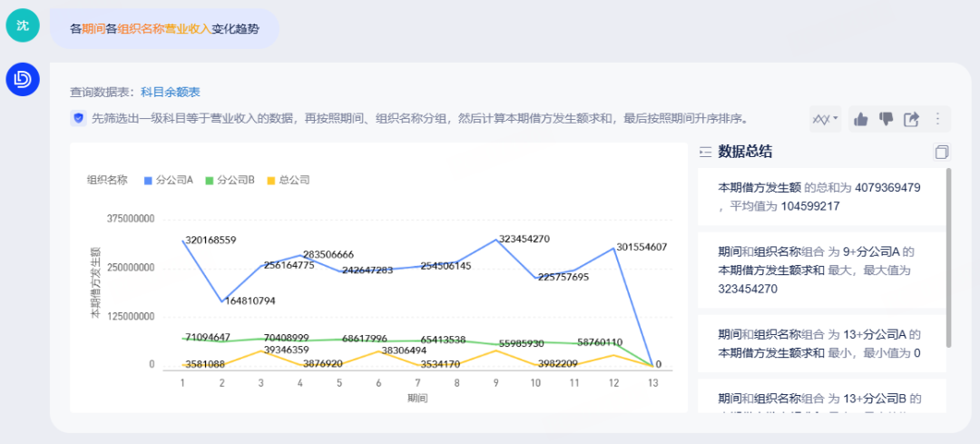Click the 3581088 data label

203,364
